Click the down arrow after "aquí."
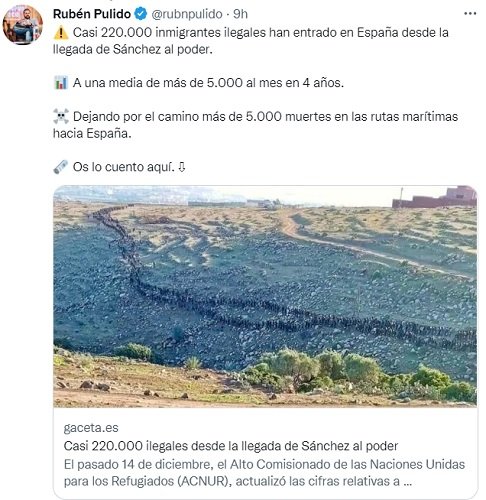Image resolution: width=486 pixels, height=500 pixels. [x=182, y=167]
